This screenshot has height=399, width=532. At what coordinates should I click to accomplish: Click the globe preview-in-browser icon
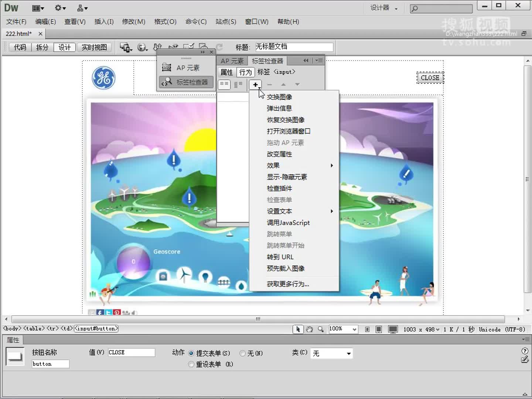pyautogui.click(x=142, y=47)
